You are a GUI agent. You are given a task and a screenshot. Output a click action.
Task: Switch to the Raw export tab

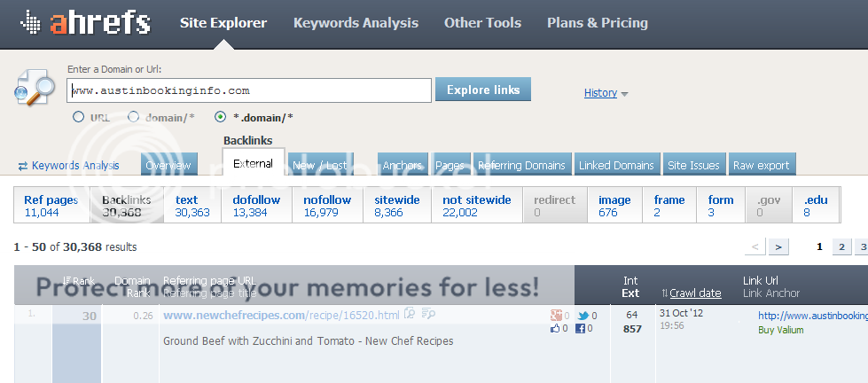[x=762, y=164]
